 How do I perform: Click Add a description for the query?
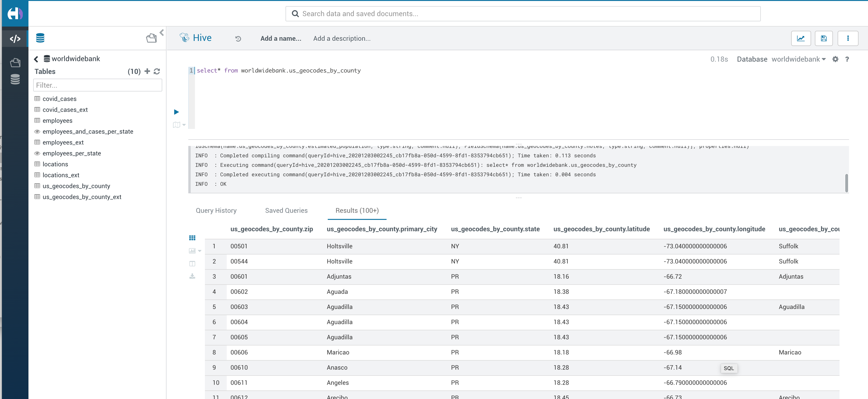[342, 38]
